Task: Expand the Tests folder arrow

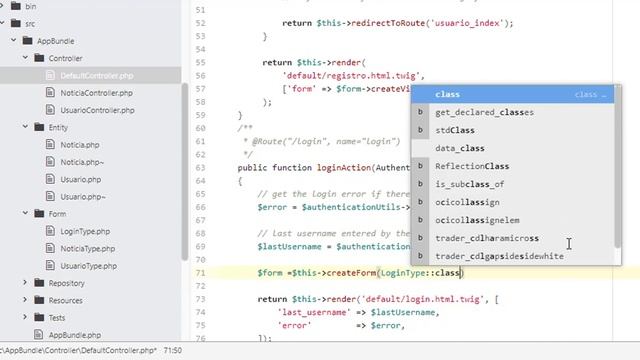Action: click(x=25, y=317)
